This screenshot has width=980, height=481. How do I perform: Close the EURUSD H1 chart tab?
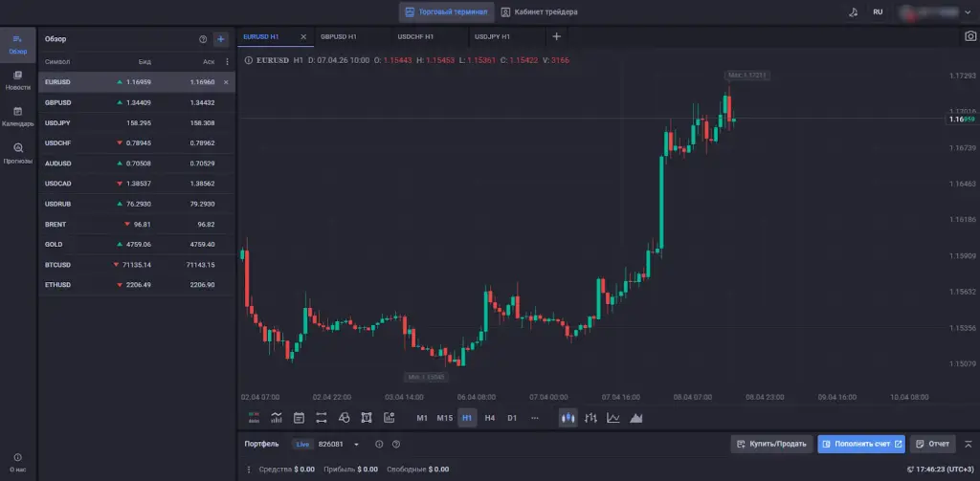pyautogui.click(x=303, y=37)
